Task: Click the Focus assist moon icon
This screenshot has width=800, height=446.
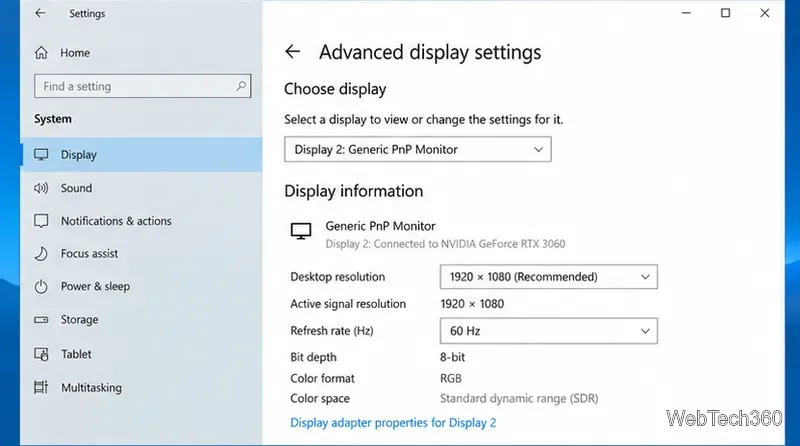Action: pos(41,253)
